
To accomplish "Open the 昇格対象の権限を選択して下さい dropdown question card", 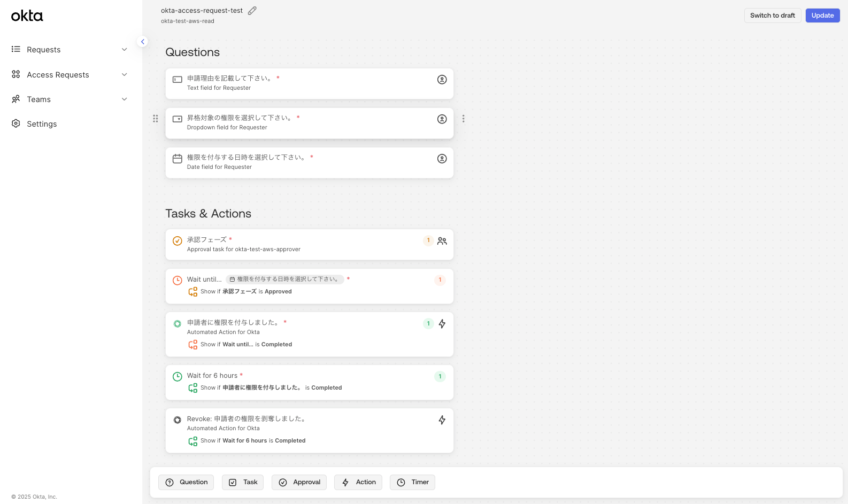I will [310, 123].
